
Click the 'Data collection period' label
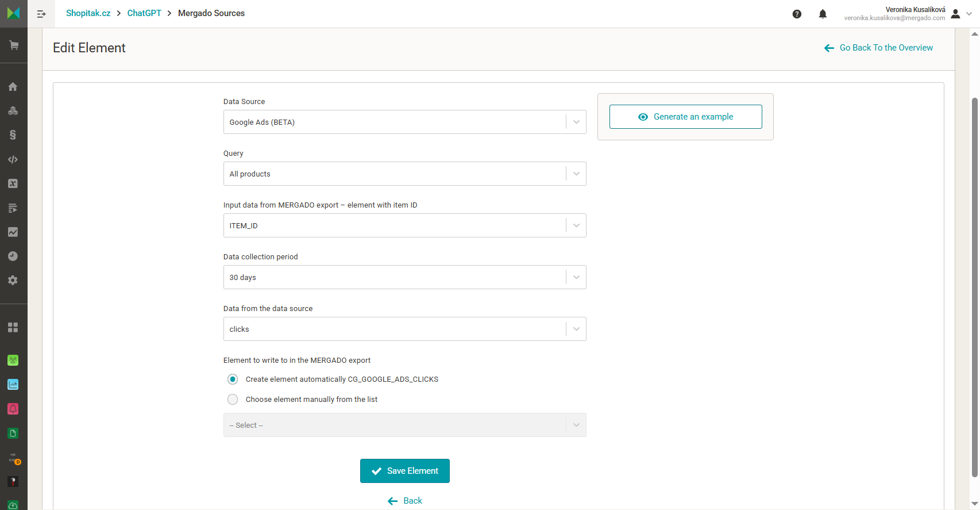[x=261, y=257]
